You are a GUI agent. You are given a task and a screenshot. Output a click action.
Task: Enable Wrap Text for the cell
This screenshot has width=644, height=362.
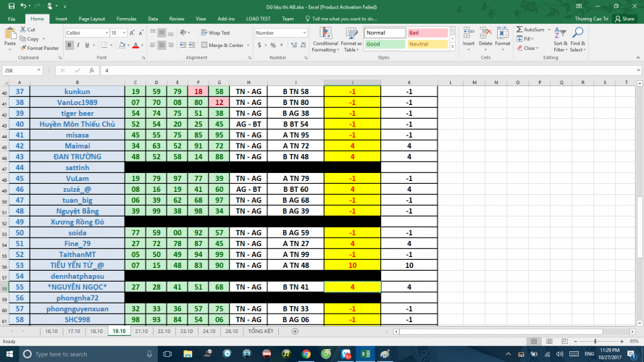click(x=215, y=33)
